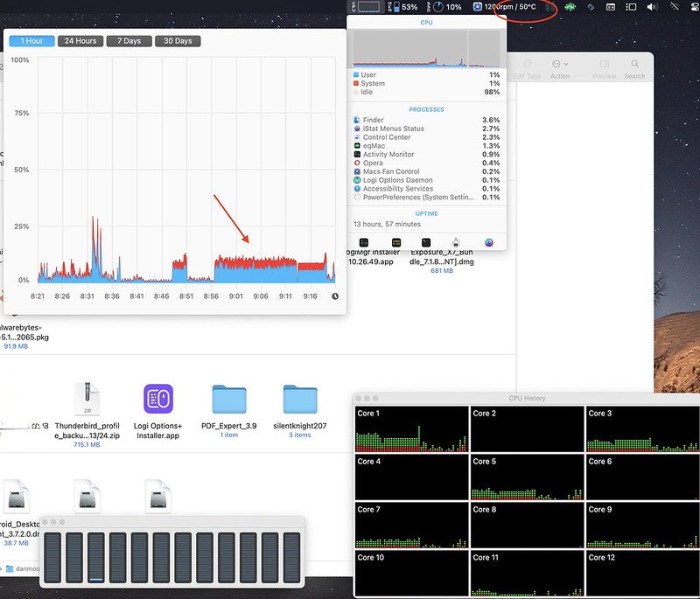Select Exposure_X7 bundle dmg file
The height and width of the screenshot is (599, 700).
pos(442,261)
